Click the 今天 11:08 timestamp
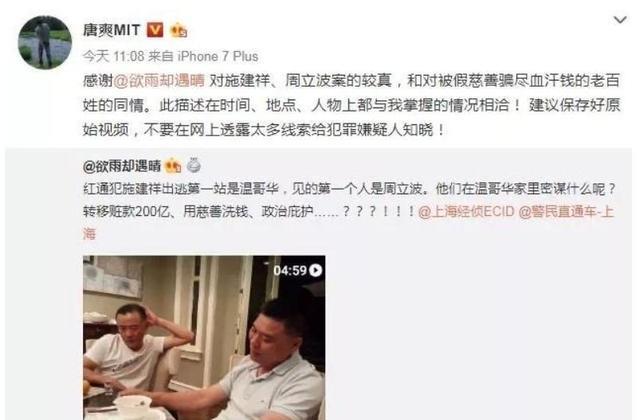This screenshot has width=640, height=420. (113, 56)
